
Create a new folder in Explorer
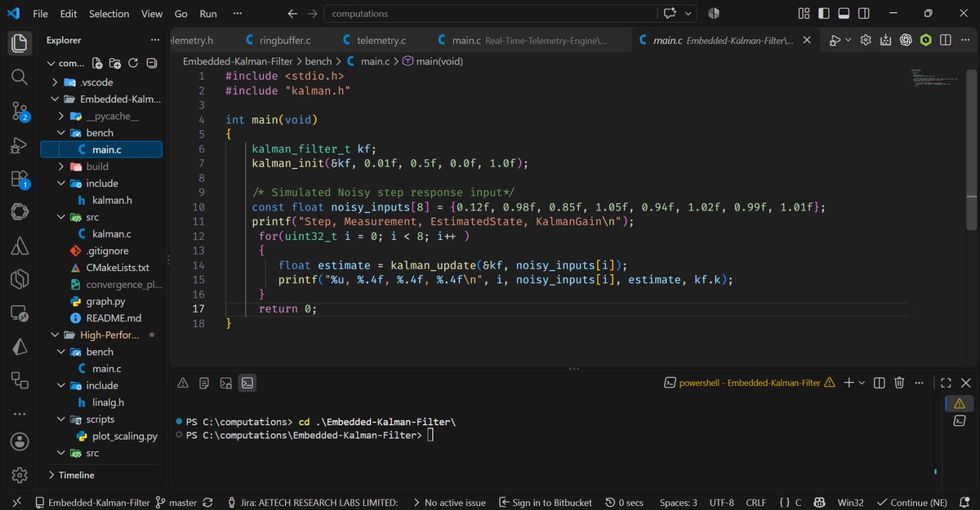pyautogui.click(x=115, y=63)
